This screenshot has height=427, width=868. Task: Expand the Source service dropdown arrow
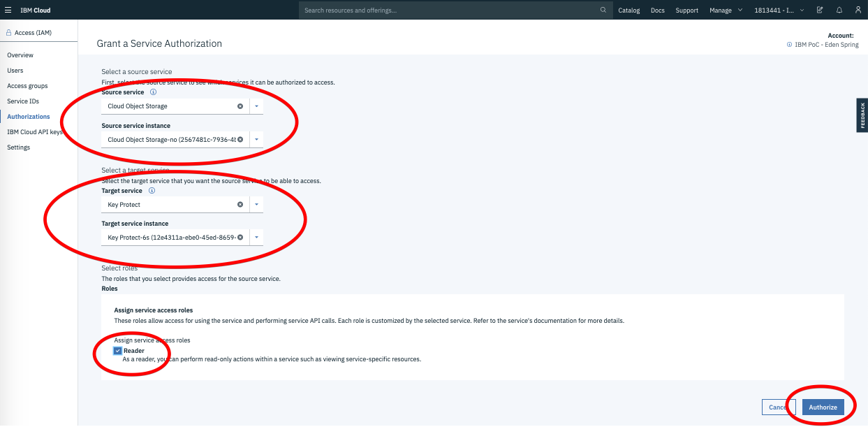256,106
